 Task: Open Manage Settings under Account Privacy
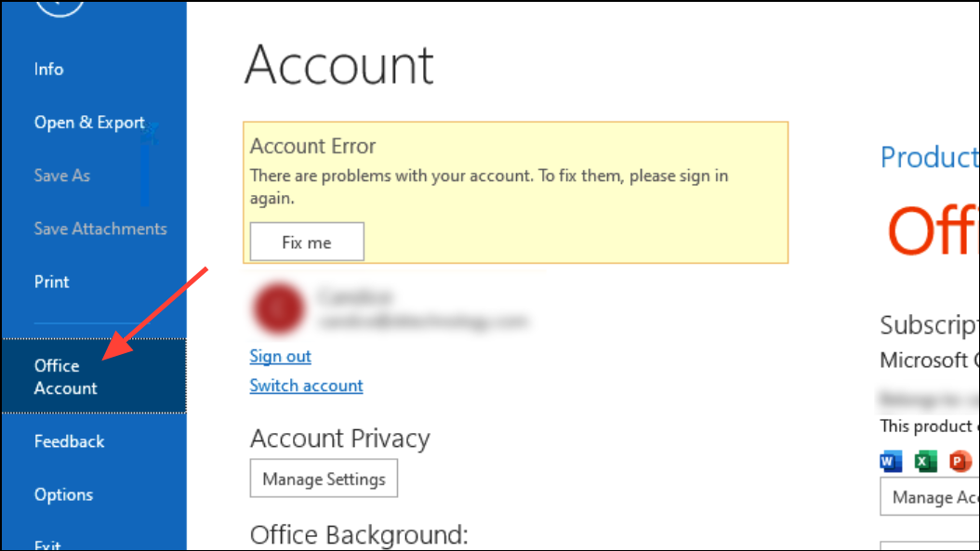324,479
